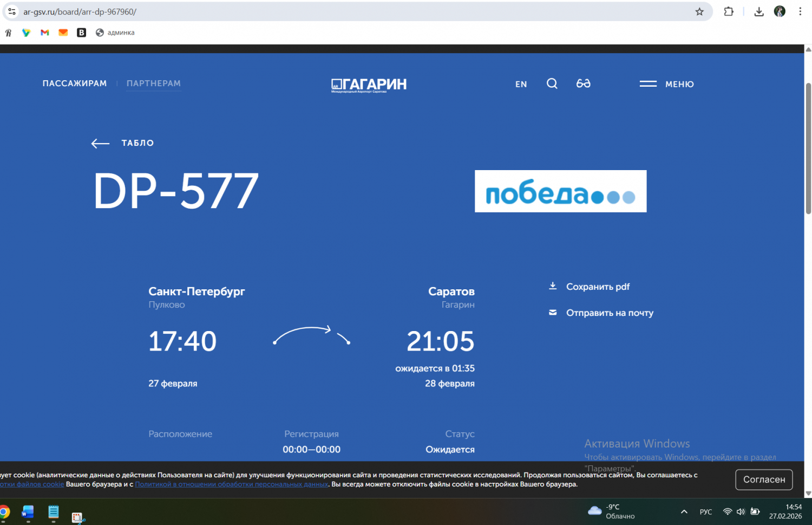Open the hamburger МЕНЮ
Screen dimensions: 812x525
click(666, 84)
